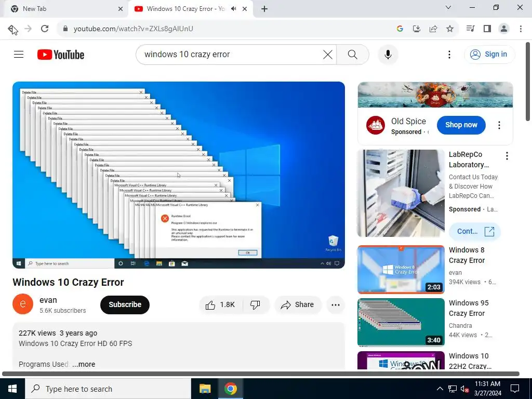Open the Windows Start menu
532x399 pixels.
12,389
